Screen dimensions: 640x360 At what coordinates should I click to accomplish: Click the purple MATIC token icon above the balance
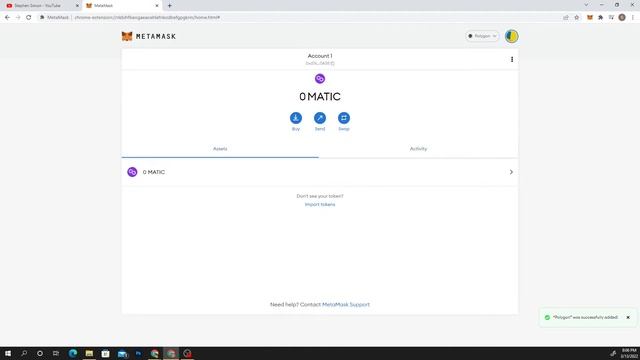pyautogui.click(x=320, y=78)
